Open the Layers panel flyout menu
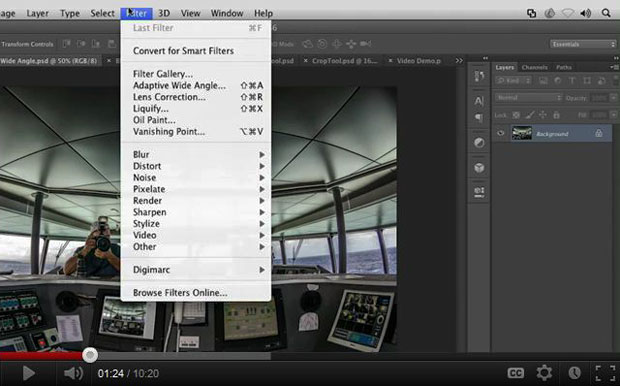 [615, 67]
